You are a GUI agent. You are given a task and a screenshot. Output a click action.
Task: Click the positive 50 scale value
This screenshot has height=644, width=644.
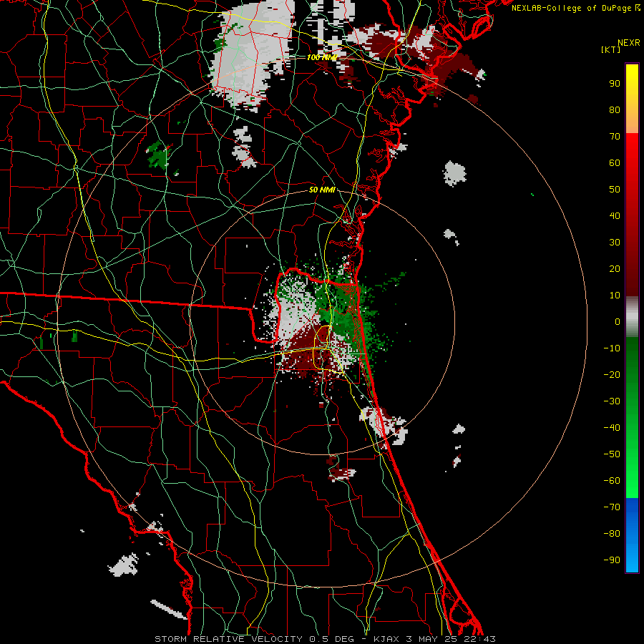615,190
